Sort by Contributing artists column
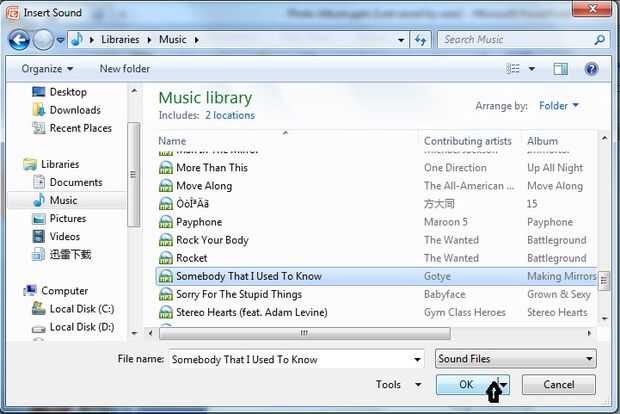This screenshot has width=620, height=414. 469,141
